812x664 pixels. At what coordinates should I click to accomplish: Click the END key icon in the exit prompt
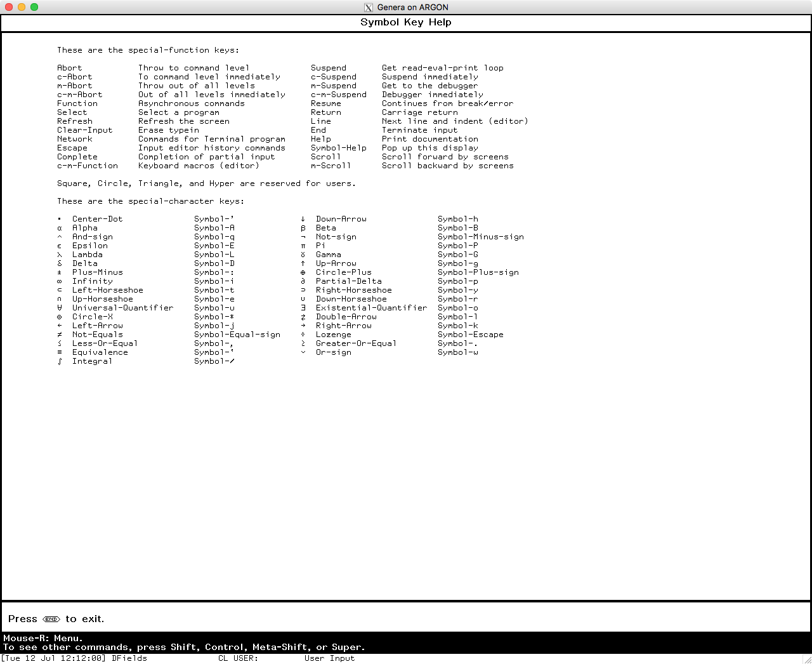[51, 619]
